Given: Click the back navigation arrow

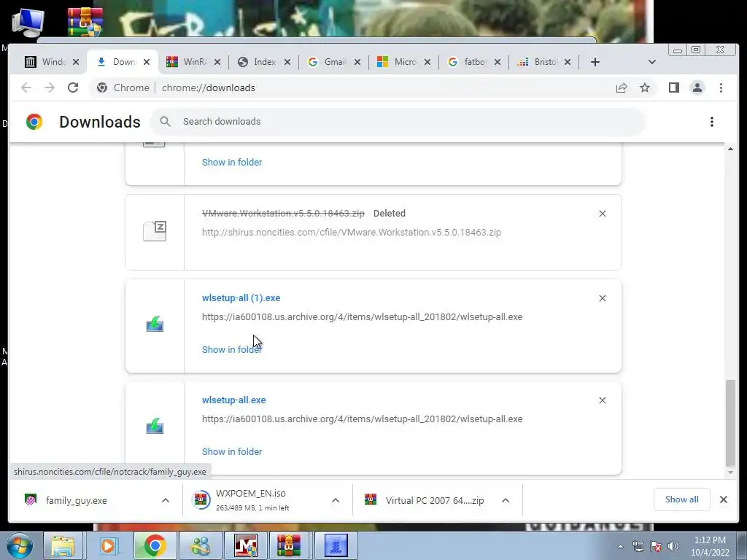Looking at the screenshot, I should tap(26, 87).
